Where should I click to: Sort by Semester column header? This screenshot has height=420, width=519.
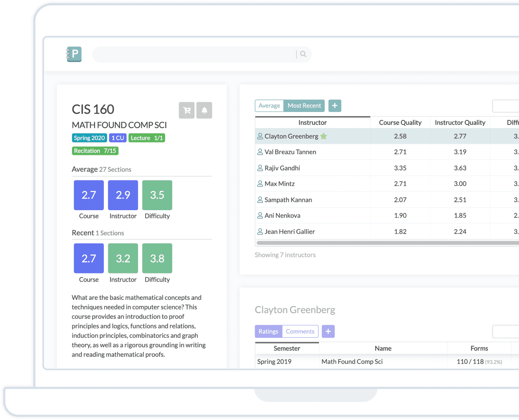[x=287, y=349]
